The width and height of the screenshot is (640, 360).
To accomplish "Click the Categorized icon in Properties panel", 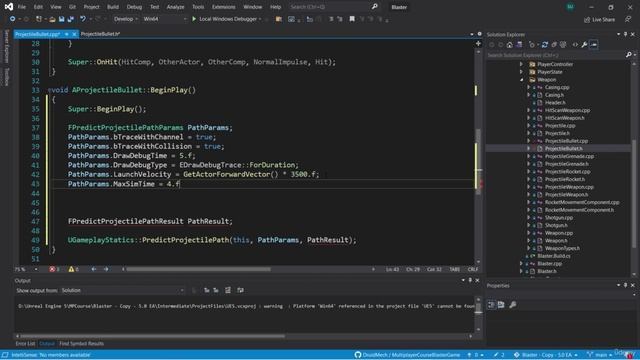I will 491,305.
